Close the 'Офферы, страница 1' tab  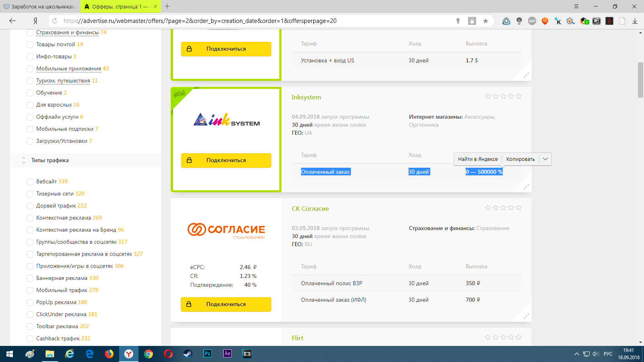(x=155, y=6)
